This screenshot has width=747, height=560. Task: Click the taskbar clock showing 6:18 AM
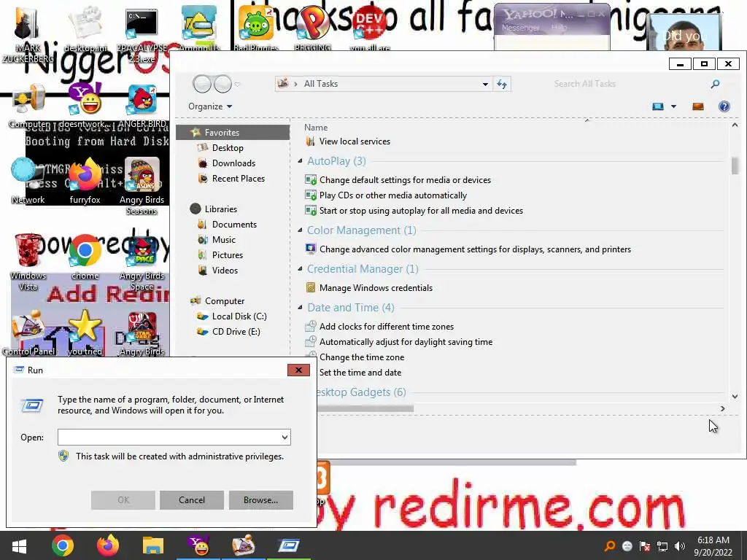coord(713,546)
